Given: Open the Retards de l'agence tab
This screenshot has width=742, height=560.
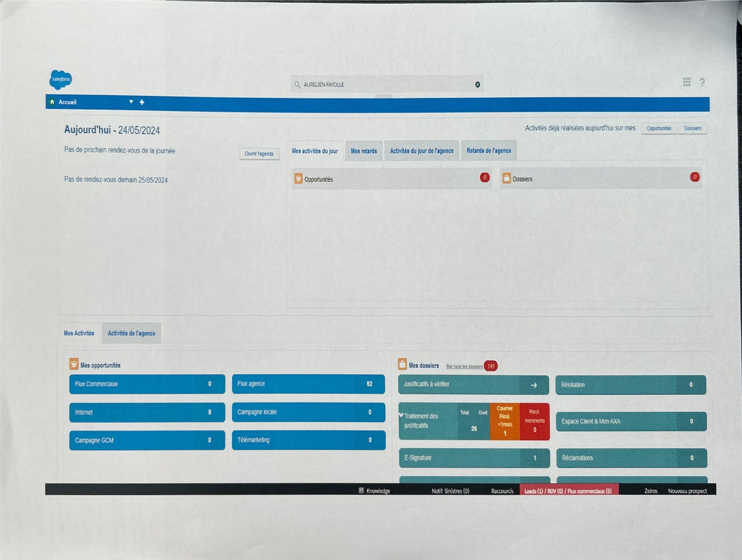Looking at the screenshot, I should point(488,151).
